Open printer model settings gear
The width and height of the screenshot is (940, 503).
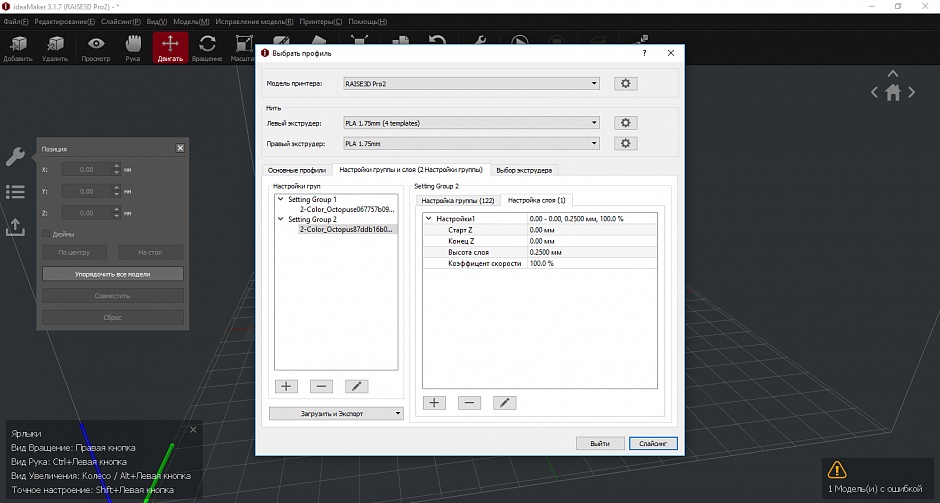pyautogui.click(x=625, y=84)
